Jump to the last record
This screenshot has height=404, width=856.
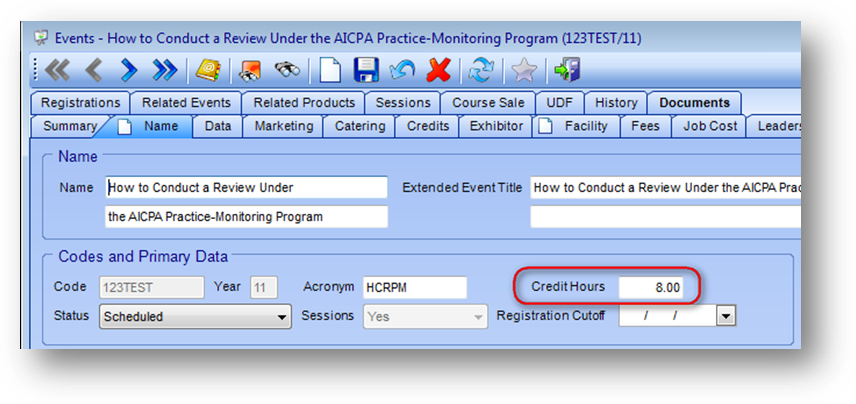tap(165, 71)
